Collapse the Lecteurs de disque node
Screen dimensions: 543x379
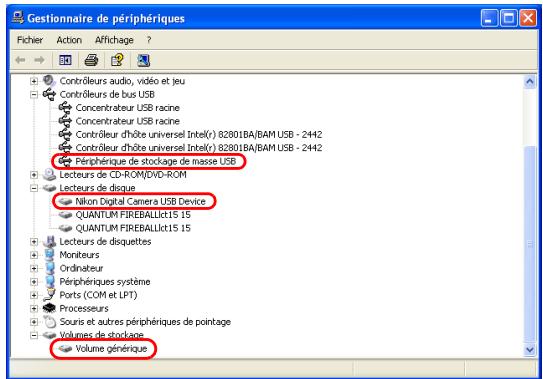click(34, 188)
